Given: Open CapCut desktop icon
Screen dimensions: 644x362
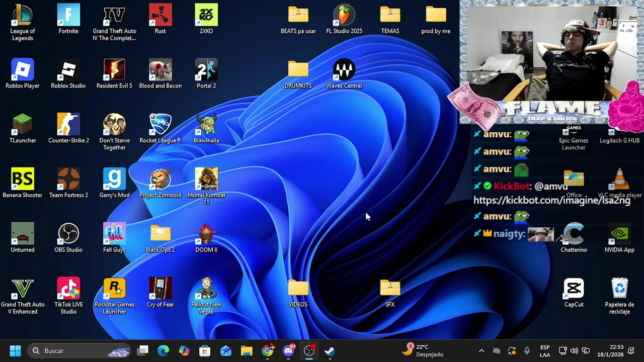Looking at the screenshot, I should pos(574,293).
